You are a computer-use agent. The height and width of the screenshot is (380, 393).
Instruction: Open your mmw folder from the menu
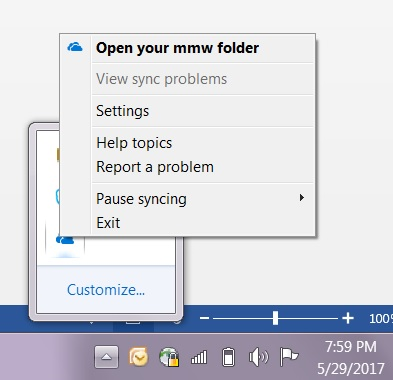(x=203, y=48)
